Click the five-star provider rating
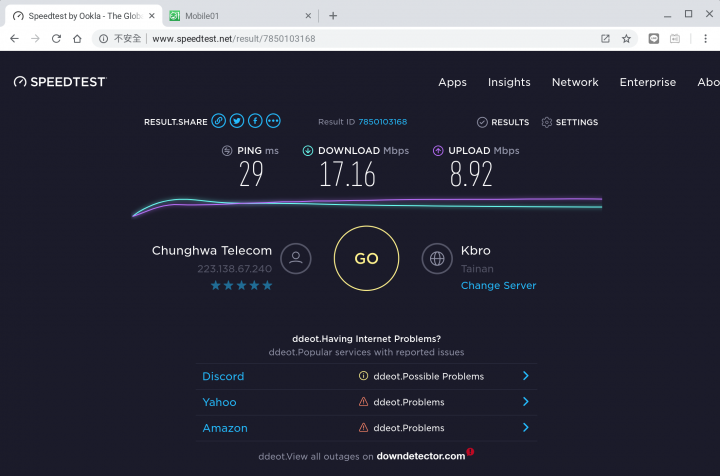 point(242,286)
